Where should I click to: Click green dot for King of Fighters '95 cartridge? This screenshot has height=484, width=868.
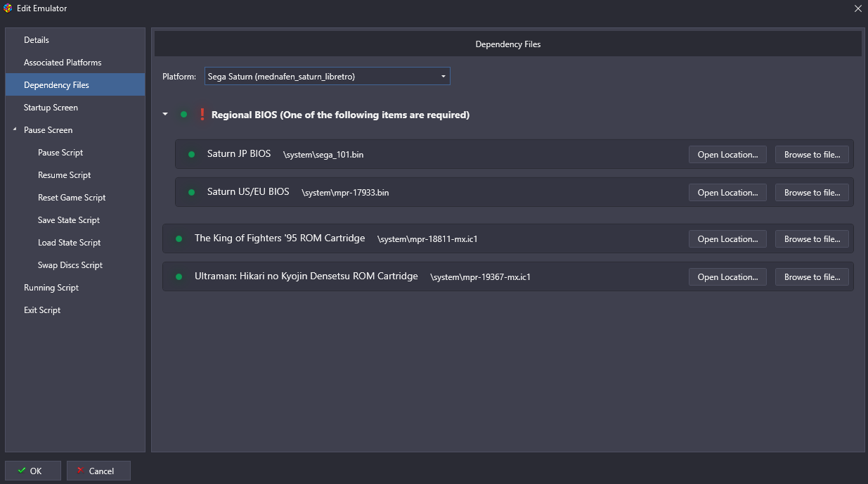(179, 238)
